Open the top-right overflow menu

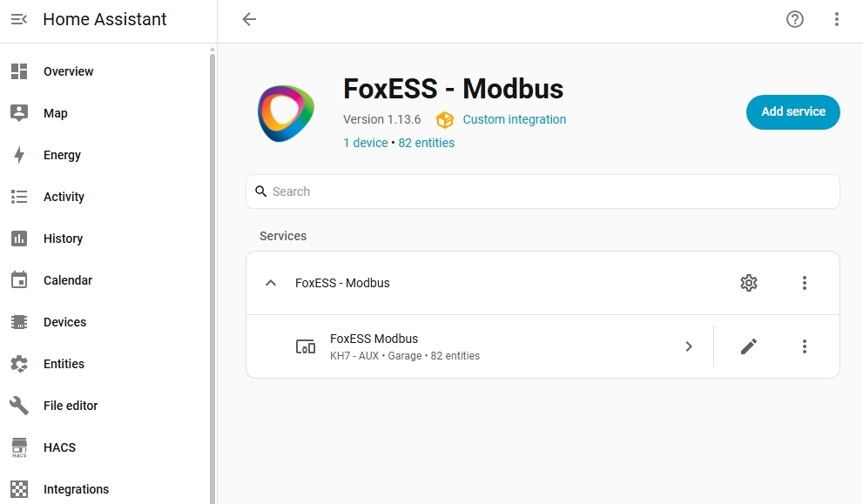tap(837, 19)
